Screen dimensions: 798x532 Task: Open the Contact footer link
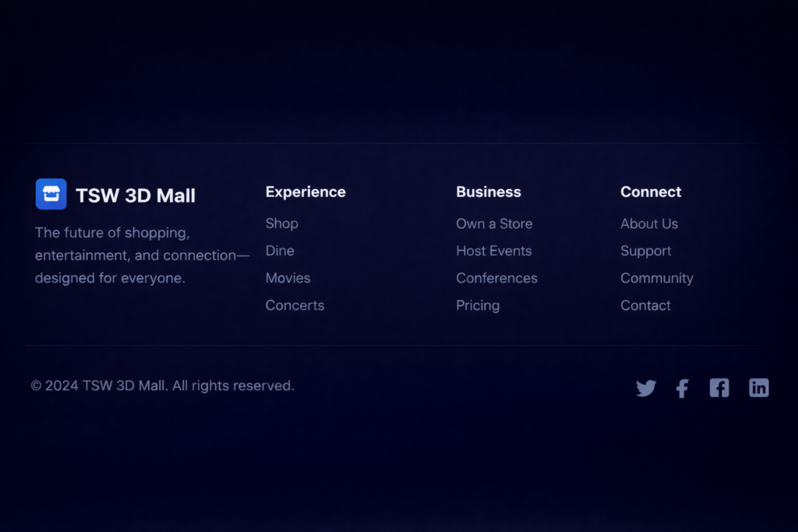(x=645, y=305)
